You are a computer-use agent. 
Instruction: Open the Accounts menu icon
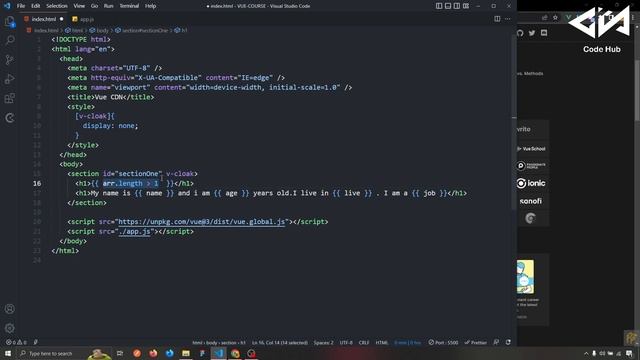(9, 309)
